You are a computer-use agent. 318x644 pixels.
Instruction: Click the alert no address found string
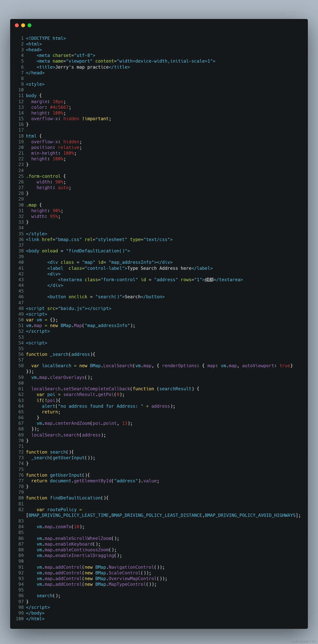tap(100, 406)
